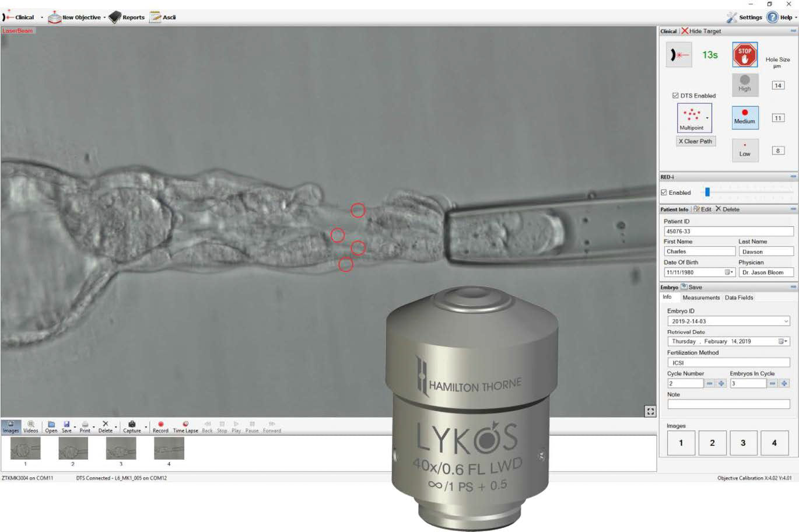Image resolution: width=799 pixels, height=532 pixels.
Task: Open the Settings tools icon
Action: pos(732,17)
